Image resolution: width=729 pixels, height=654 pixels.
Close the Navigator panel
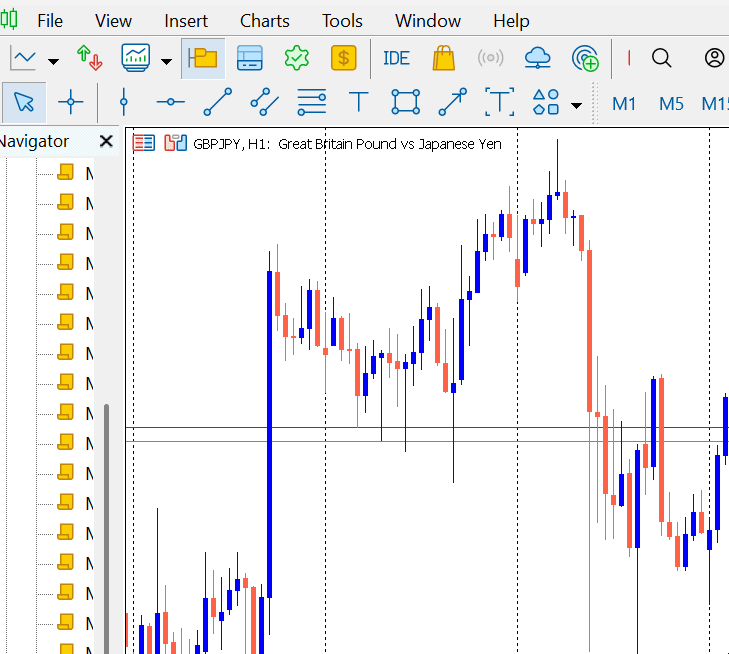[106, 141]
